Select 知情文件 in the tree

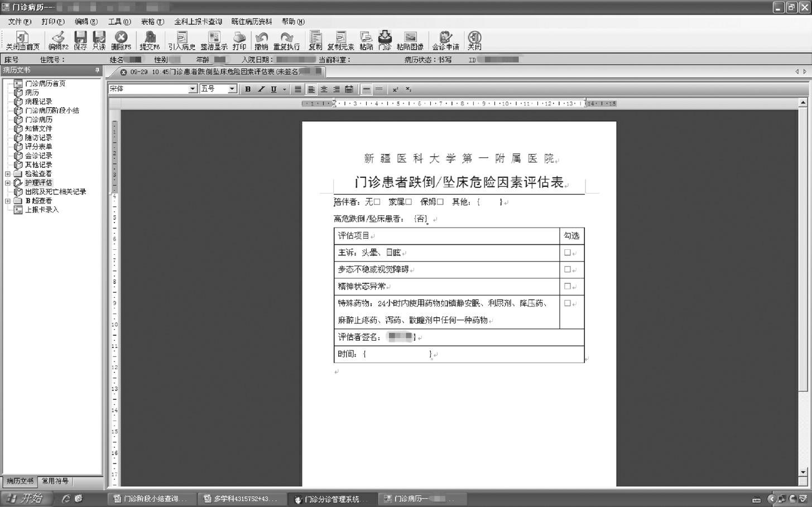(x=39, y=129)
